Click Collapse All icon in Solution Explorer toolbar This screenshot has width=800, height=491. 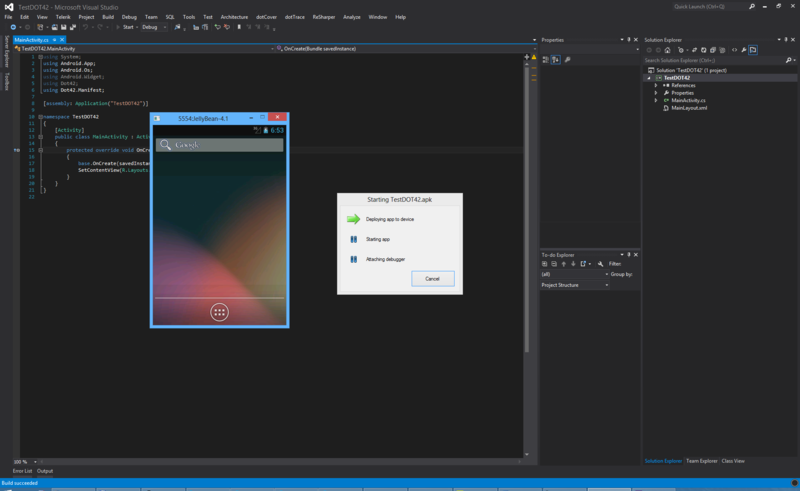coord(715,49)
